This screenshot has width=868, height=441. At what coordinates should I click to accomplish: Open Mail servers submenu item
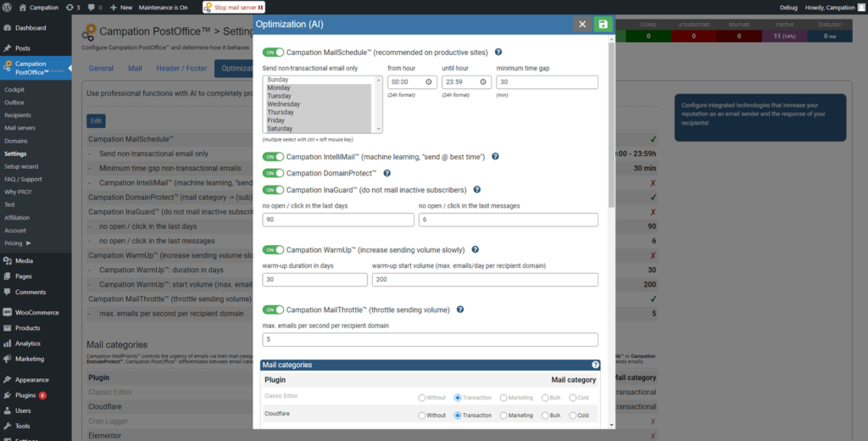[x=20, y=128]
